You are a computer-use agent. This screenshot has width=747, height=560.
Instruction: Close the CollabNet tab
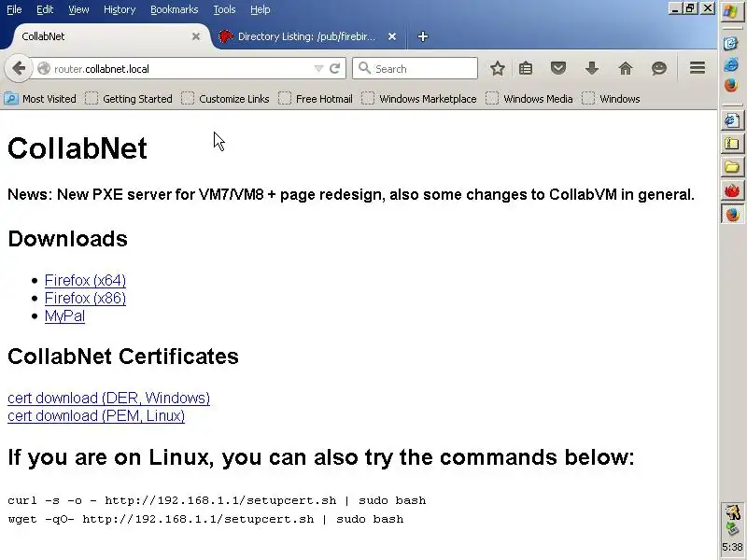(196, 36)
